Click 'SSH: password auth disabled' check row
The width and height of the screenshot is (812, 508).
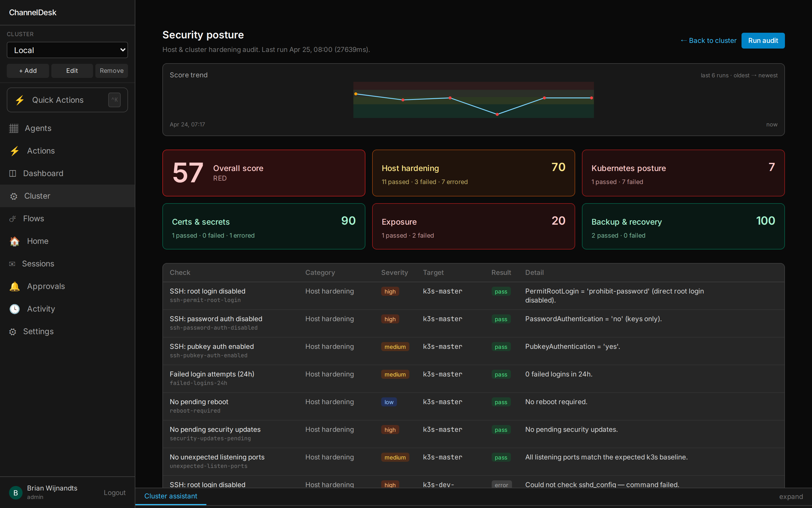click(x=473, y=323)
